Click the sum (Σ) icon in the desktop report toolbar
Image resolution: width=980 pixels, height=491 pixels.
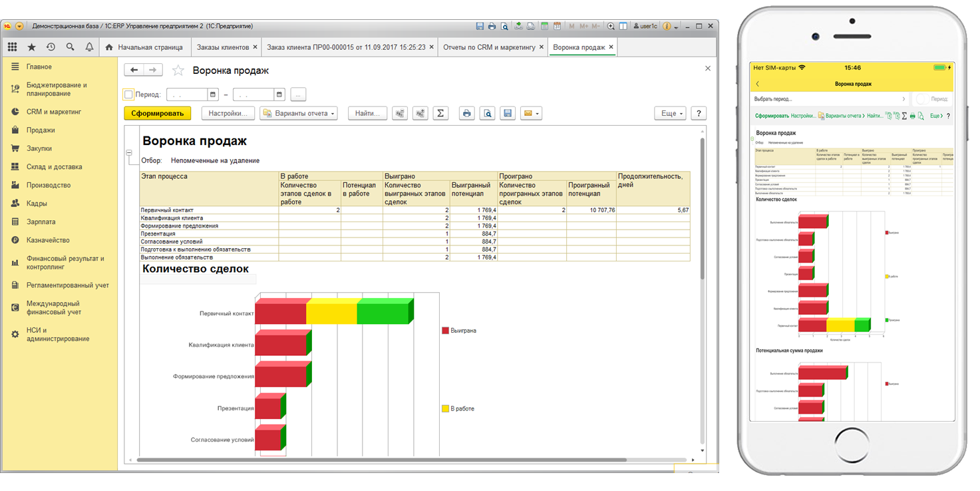[x=440, y=114]
